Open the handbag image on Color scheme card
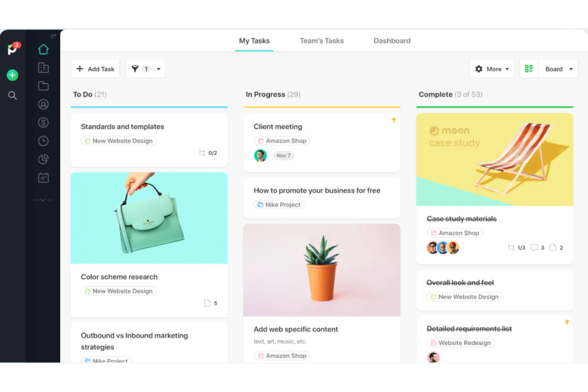This screenshot has height=392, width=588. [x=149, y=218]
